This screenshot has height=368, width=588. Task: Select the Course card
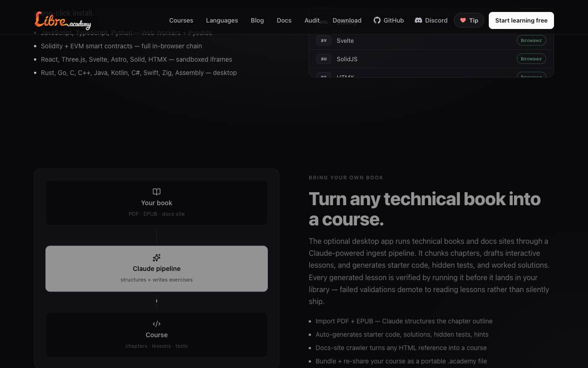click(157, 335)
